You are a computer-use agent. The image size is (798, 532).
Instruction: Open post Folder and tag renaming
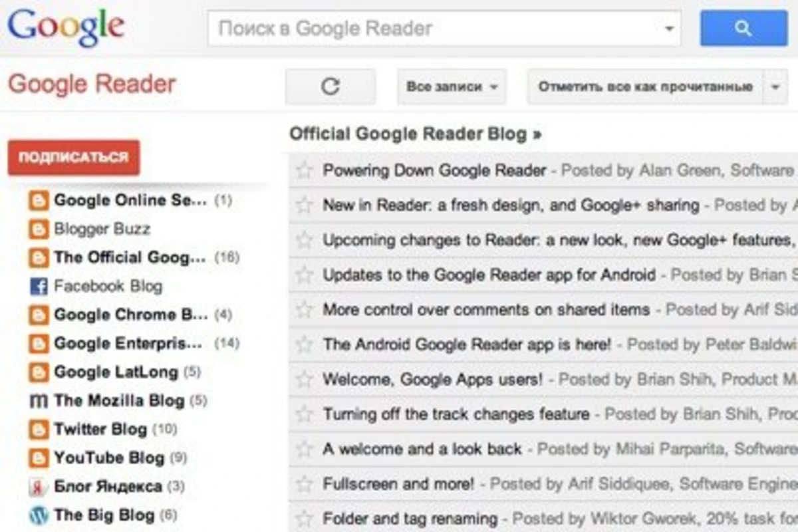point(410,519)
